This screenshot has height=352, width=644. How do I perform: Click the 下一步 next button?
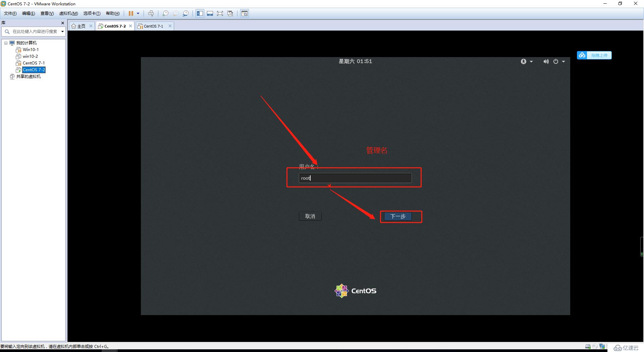398,216
